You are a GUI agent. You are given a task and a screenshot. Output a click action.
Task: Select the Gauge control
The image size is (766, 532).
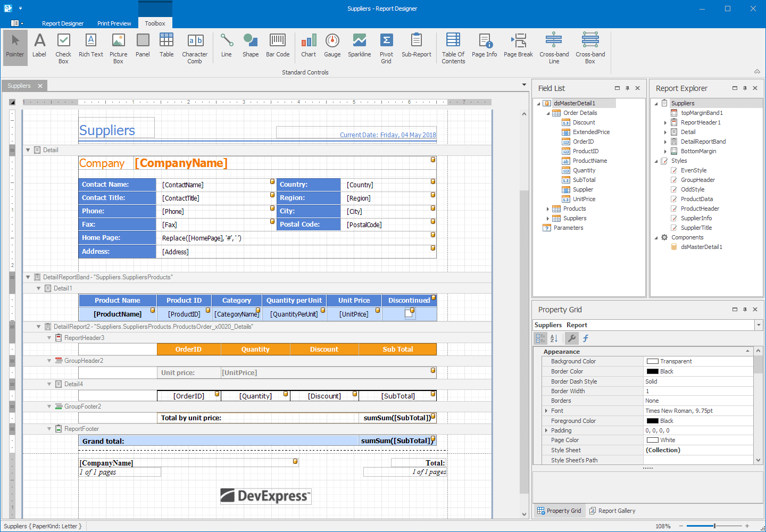coord(332,47)
